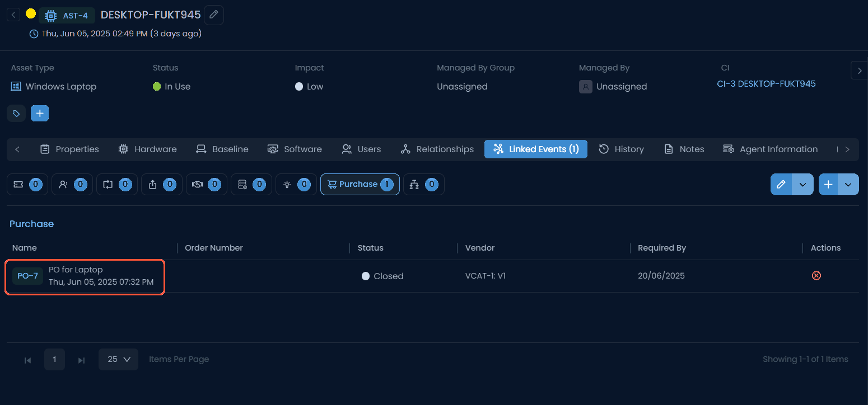The width and height of the screenshot is (868, 405).
Task: Show linked user-problem events filter
Action: coord(72,184)
